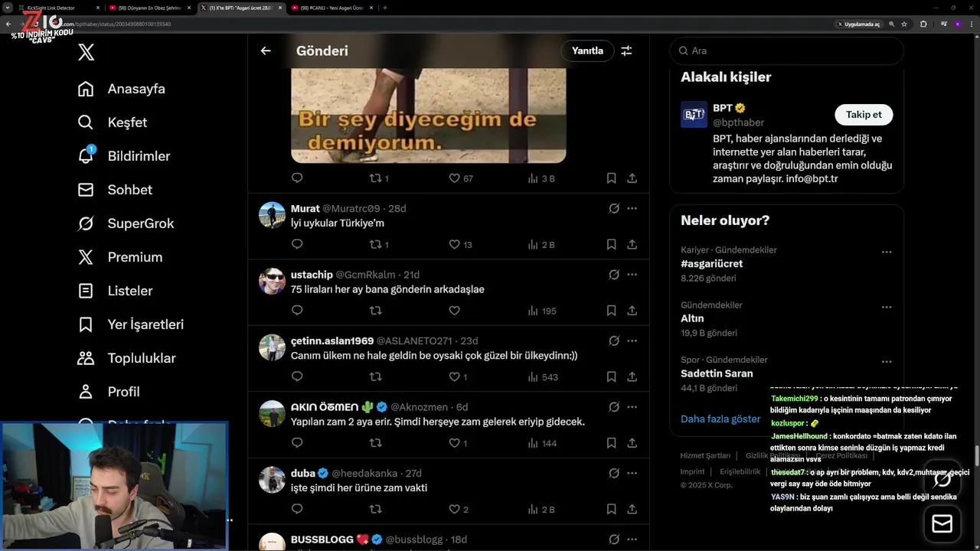
Task: Open Bildirimler notifications
Action: tap(124, 156)
